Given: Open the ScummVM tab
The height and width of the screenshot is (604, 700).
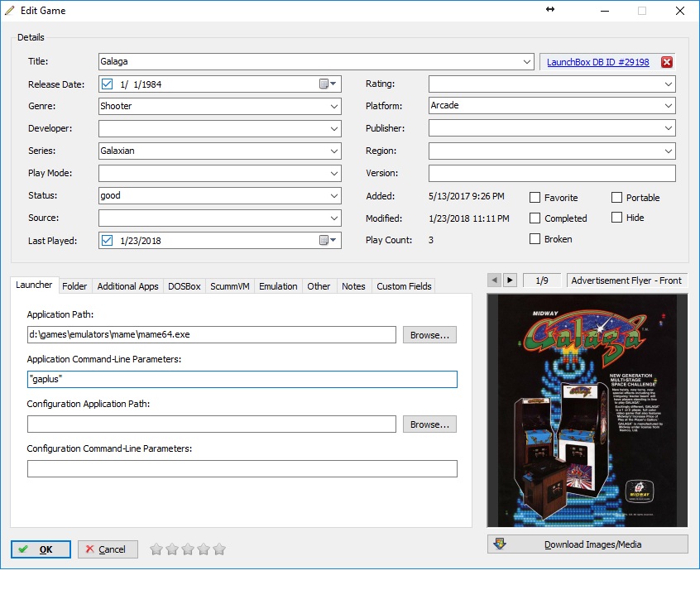Looking at the screenshot, I should click(230, 286).
